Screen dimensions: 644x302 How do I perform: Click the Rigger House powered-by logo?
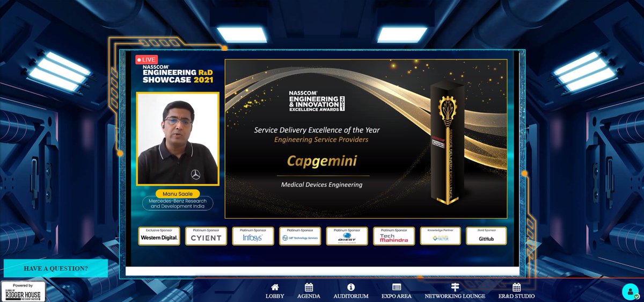tap(23, 292)
